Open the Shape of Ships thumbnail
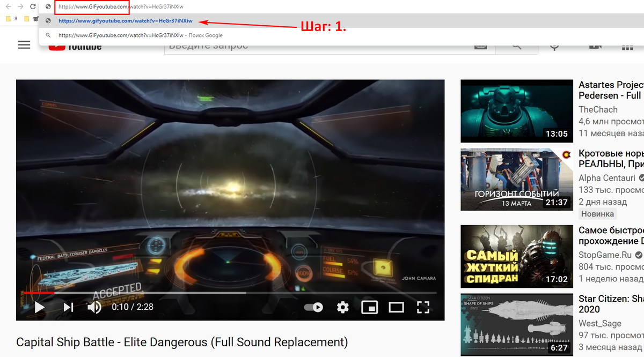The height and width of the screenshot is (357, 644). [x=517, y=324]
